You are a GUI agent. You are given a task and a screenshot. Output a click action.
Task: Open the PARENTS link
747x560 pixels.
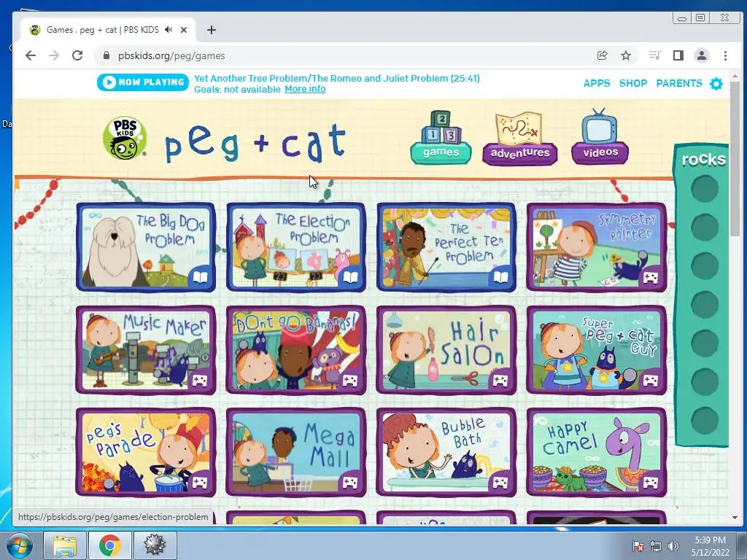pos(679,83)
